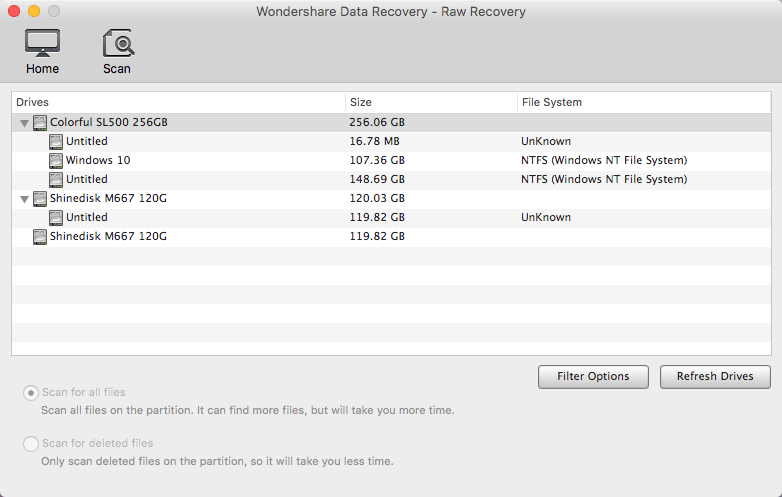The height and width of the screenshot is (497, 782).
Task: Click UnKnown file system on the 16.78 MB row
Action: (546, 142)
